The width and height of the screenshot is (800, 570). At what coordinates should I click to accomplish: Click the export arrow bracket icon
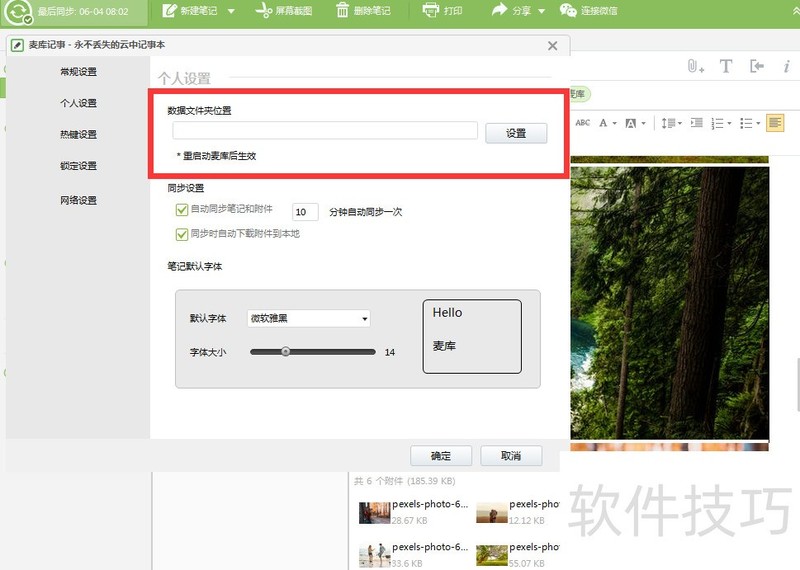pos(757,66)
